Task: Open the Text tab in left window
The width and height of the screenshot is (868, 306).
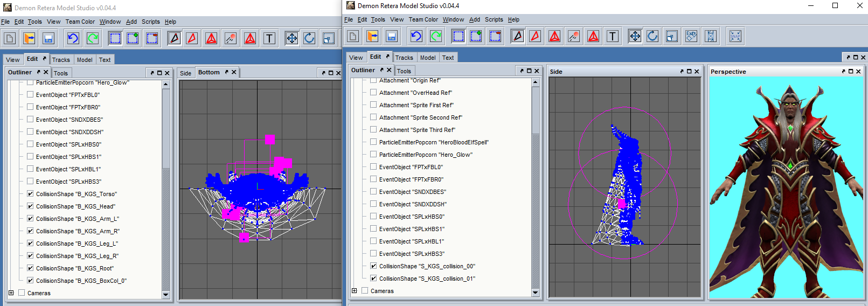Action: (105, 60)
